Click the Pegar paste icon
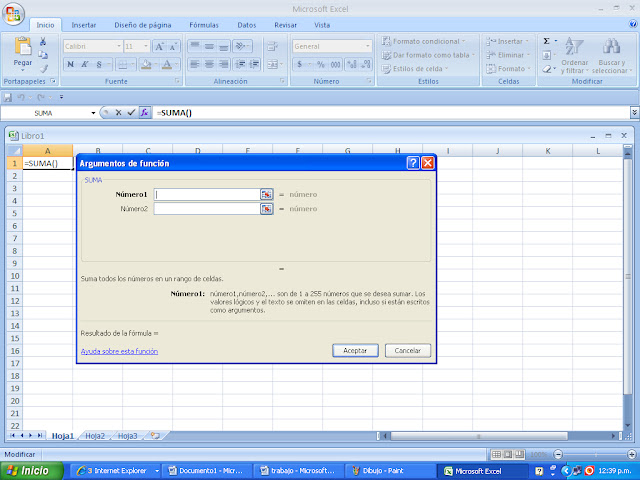The image size is (640, 480). [23, 46]
